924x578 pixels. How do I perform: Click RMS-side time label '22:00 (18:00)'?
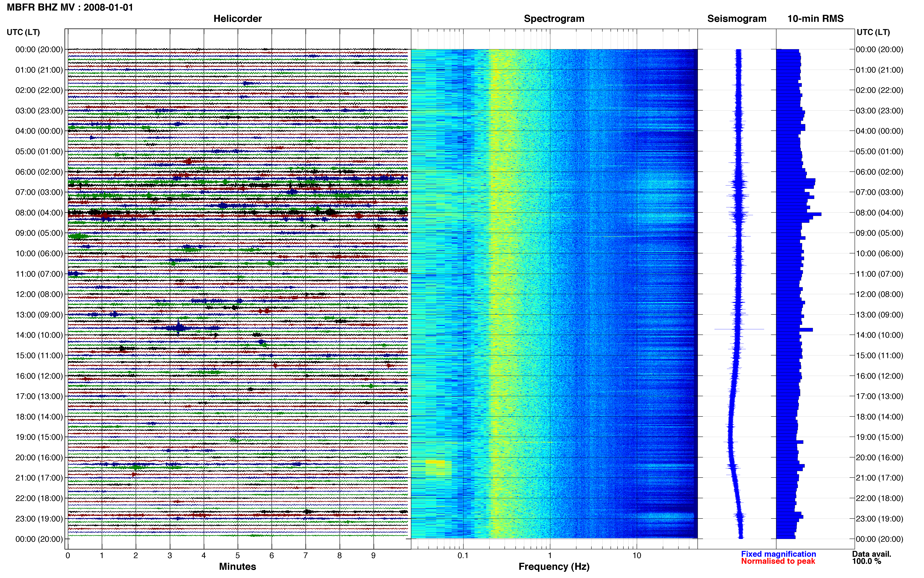(880, 498)
